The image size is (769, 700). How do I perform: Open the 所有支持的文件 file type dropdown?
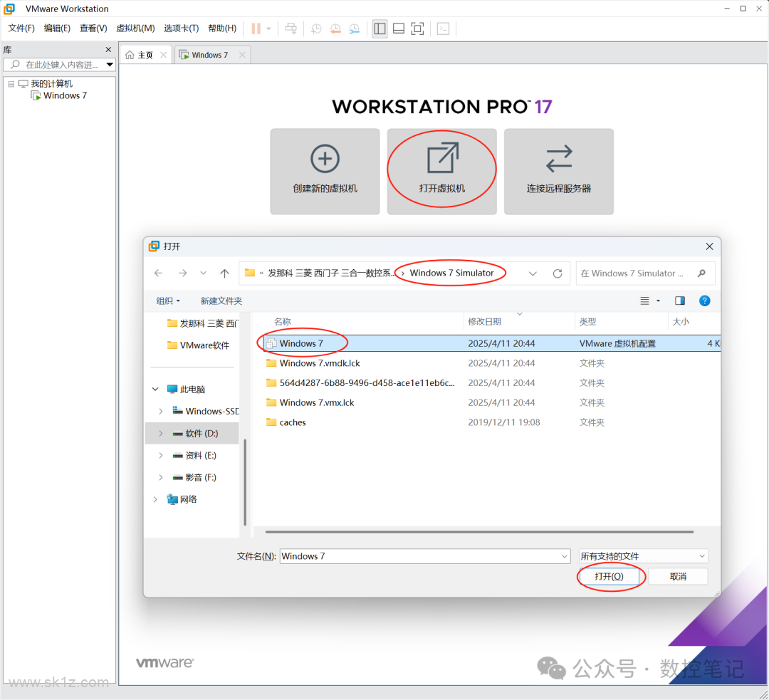[x=644, y=556]
